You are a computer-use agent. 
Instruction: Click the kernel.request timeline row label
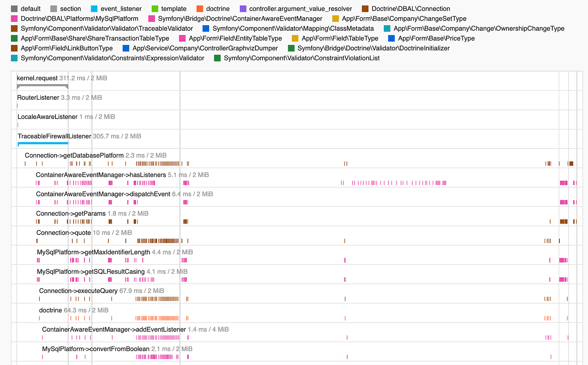point(37,78)
